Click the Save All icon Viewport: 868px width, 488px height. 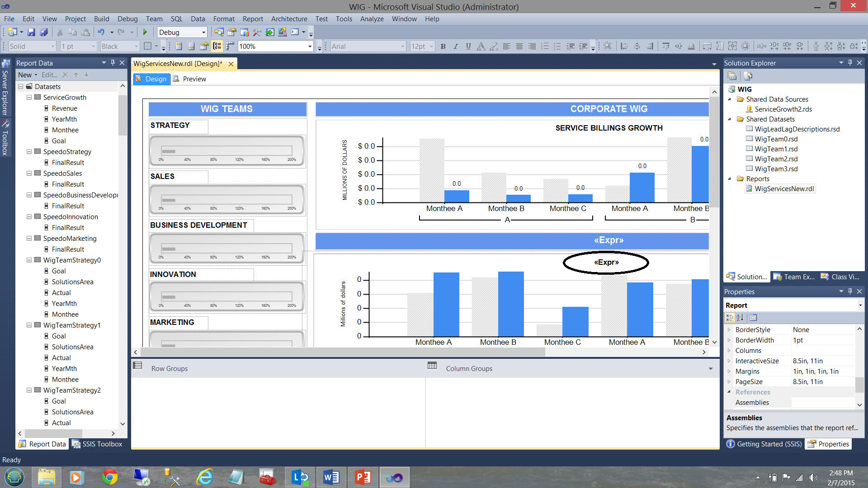44,32
